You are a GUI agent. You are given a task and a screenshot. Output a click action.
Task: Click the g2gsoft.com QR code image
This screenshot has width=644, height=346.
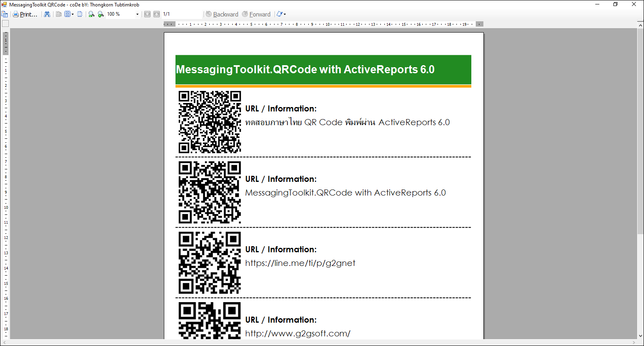pos(210,320)
